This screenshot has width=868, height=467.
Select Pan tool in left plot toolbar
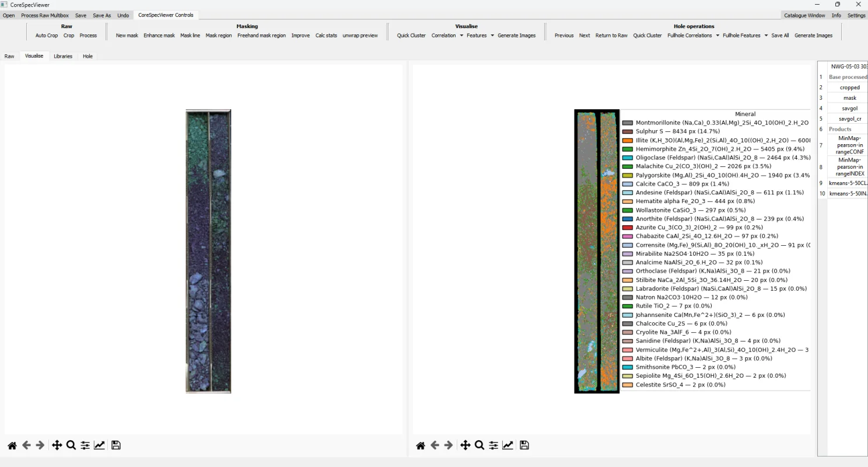coord(57,445)
